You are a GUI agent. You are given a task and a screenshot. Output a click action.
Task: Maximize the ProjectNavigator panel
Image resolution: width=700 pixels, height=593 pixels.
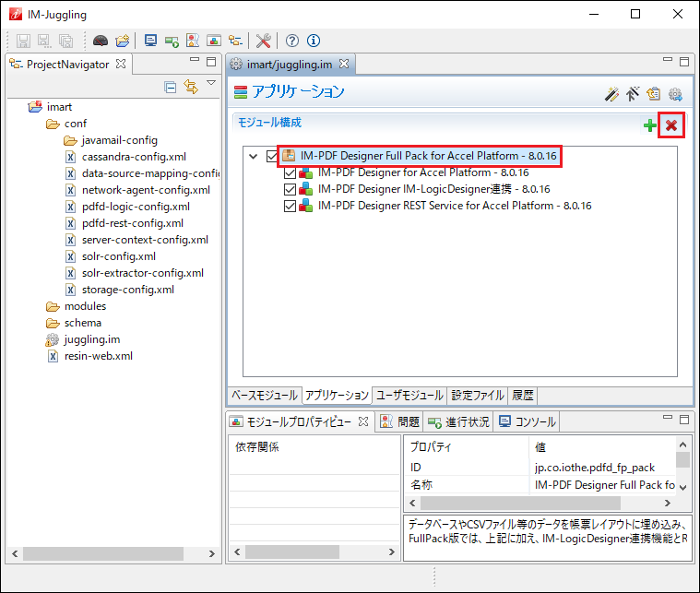tap(211, 62)
